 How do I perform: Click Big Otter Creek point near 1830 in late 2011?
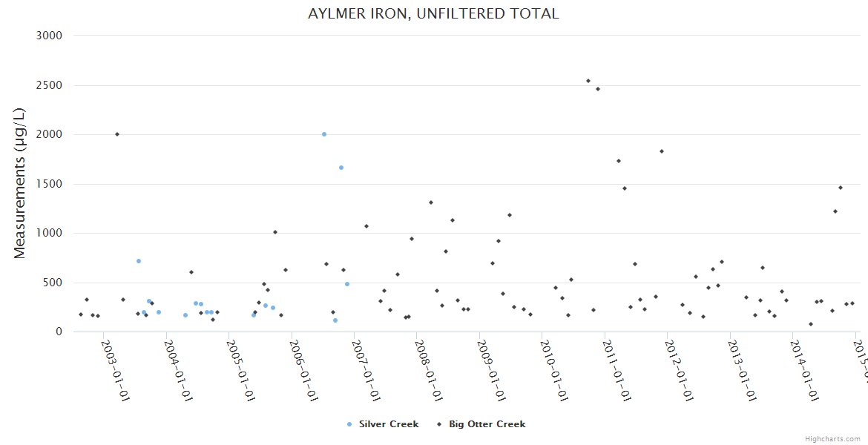point(662,151)
